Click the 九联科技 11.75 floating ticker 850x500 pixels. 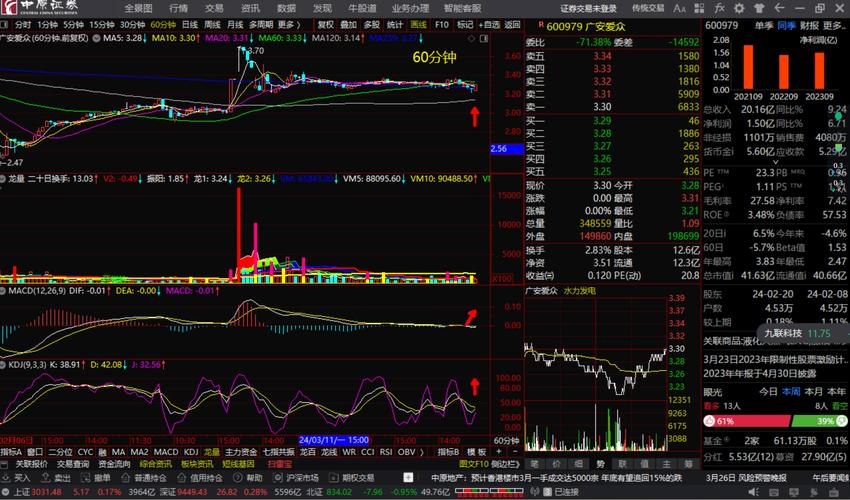(802, 333)
